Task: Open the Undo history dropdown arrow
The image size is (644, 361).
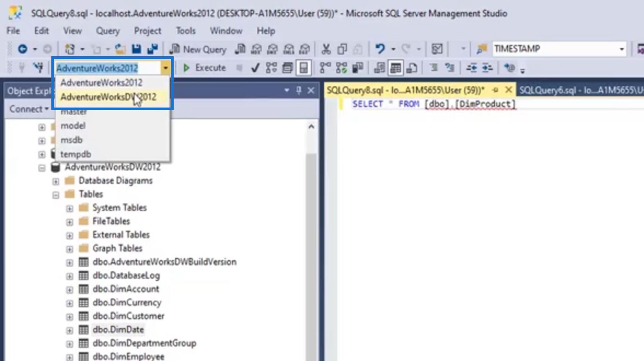Action: (393, 49)
